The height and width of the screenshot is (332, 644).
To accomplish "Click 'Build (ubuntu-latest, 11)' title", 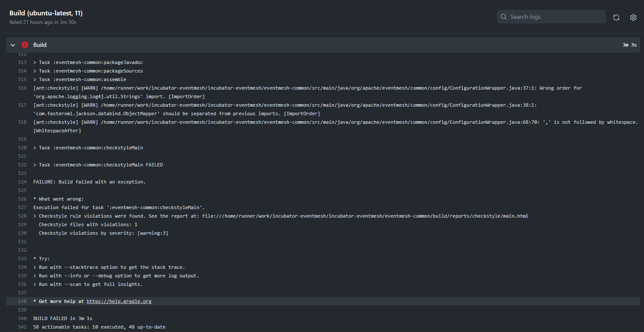I will [46, 13].
